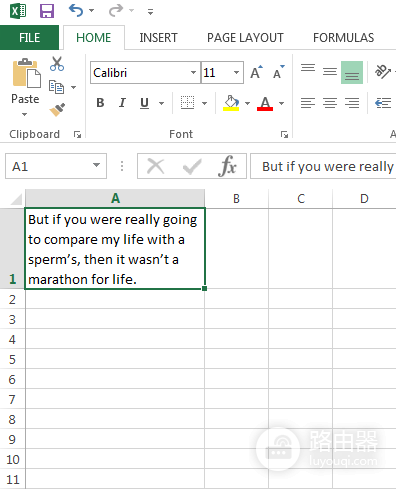
Task: Select column D header
Action: [364, 199]
